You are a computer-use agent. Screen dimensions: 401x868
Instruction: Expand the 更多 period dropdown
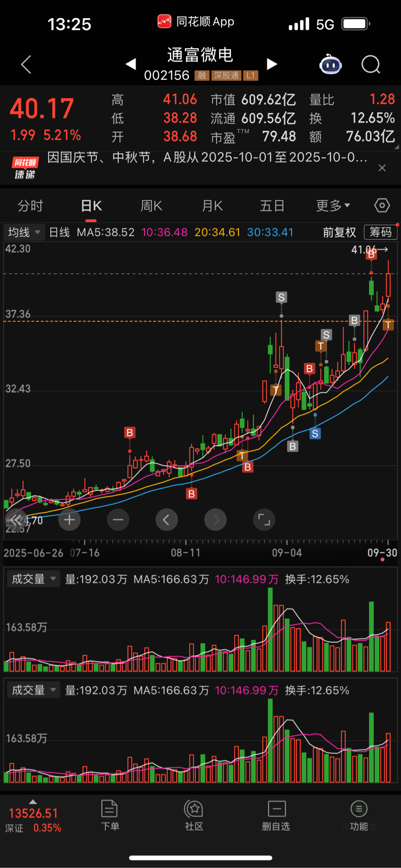point(333,206)
